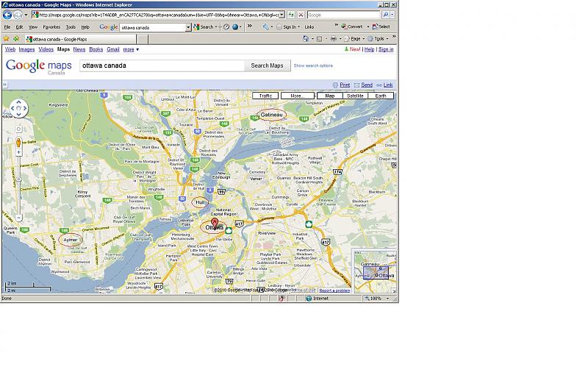Open the Google toolbar wrench settings icon

(x=265, y=27)
